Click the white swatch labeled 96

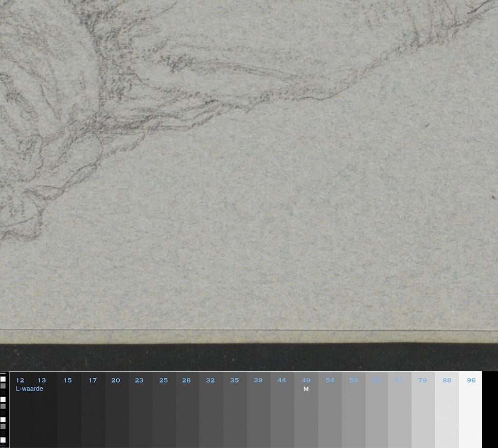(x=470, y=413)
